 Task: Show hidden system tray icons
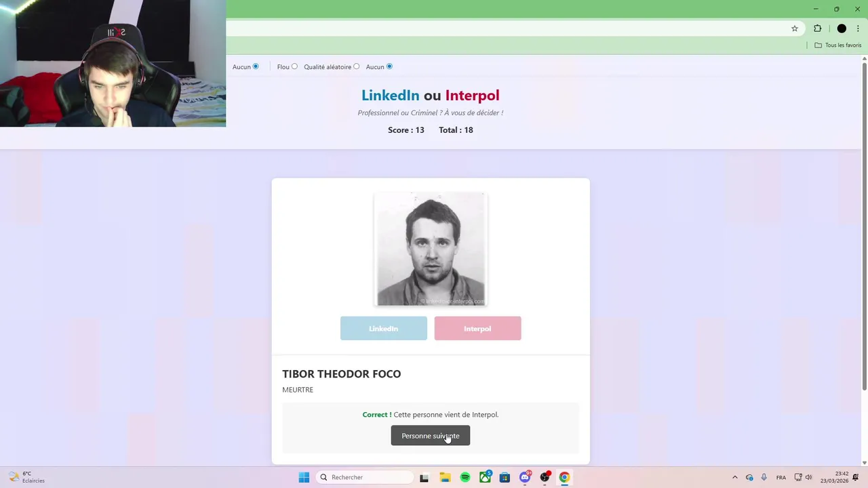734,477
